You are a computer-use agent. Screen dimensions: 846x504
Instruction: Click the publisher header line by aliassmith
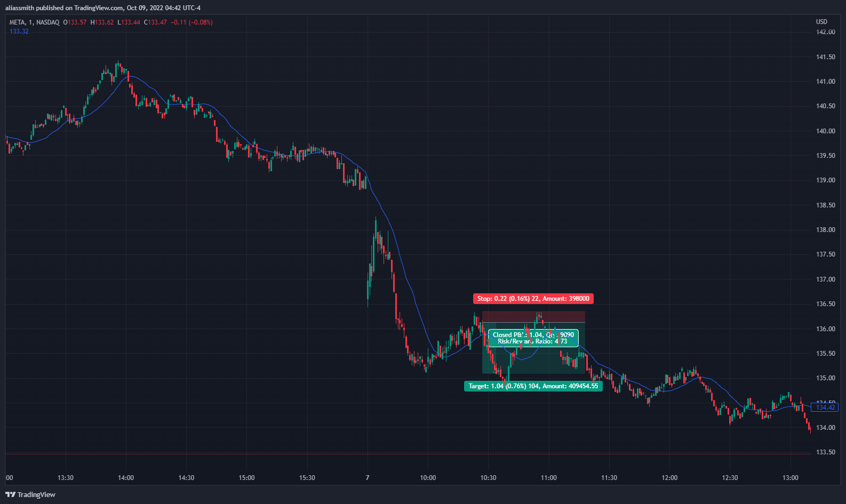tap(103, 7)
